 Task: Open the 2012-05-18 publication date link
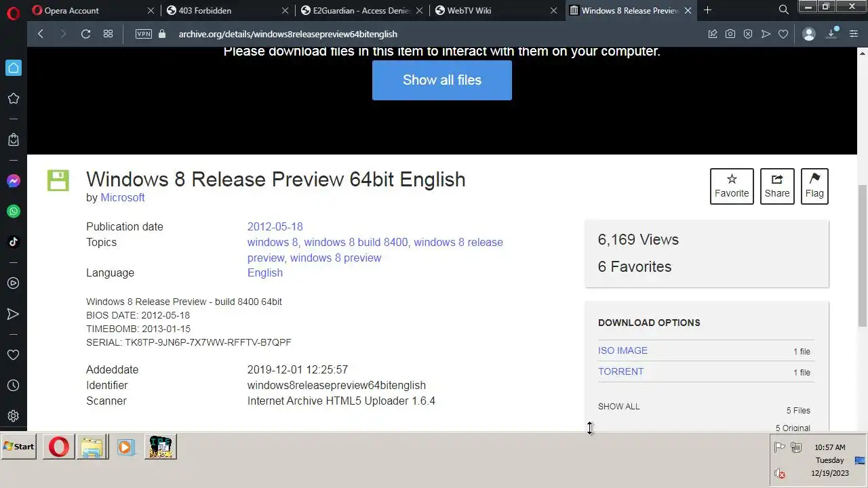click(275, 226)
